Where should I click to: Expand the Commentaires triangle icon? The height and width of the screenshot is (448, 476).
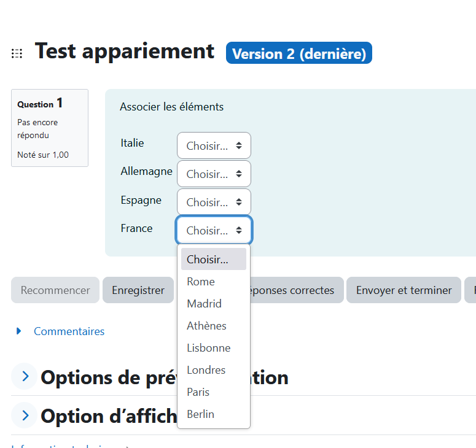(19, 331)
